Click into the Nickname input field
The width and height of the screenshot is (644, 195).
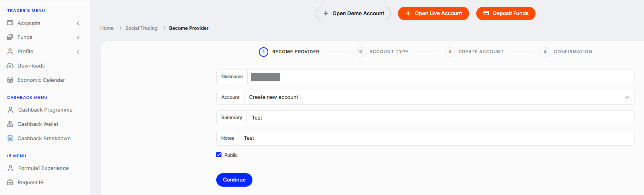[441, 77]
